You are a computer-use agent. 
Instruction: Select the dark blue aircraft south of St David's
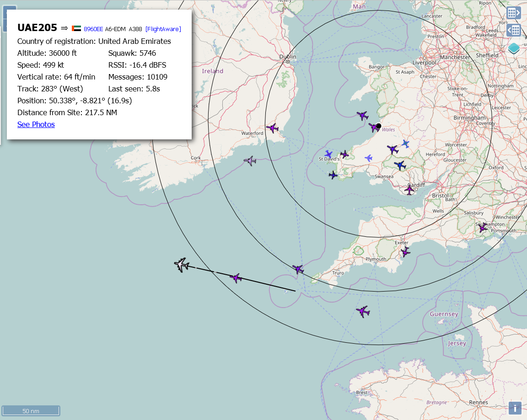[x=333, y=175]
